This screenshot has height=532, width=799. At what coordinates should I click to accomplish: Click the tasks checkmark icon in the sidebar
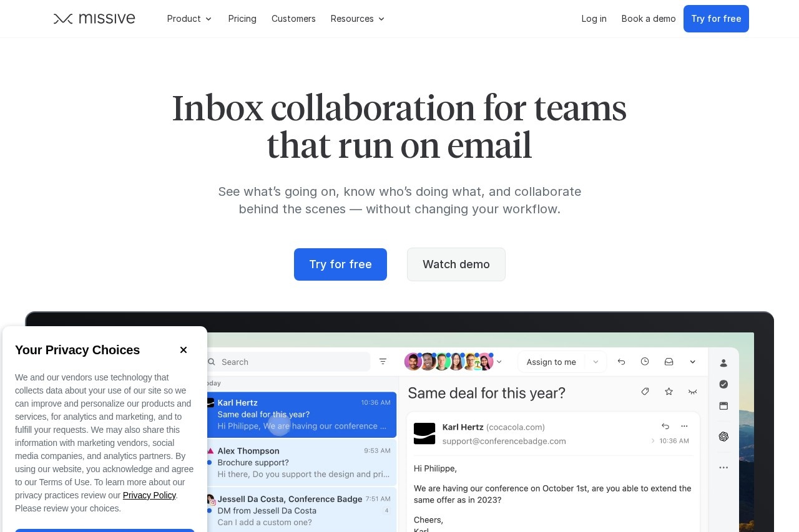723,384
